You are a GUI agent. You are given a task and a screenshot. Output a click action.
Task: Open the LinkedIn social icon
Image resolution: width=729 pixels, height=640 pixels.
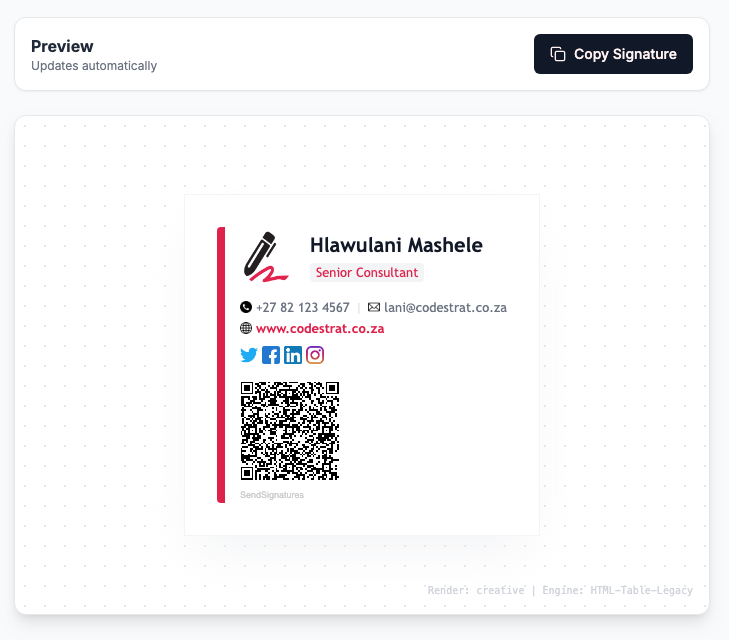pos(293,355)
